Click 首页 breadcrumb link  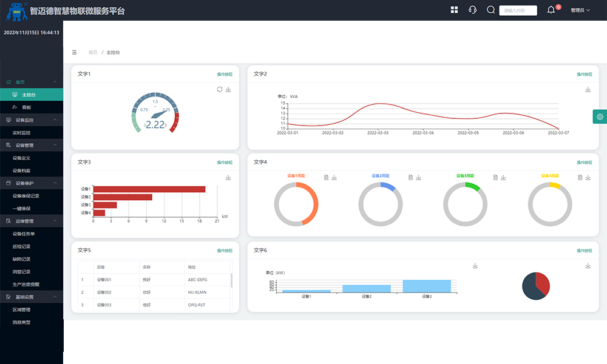93,53
